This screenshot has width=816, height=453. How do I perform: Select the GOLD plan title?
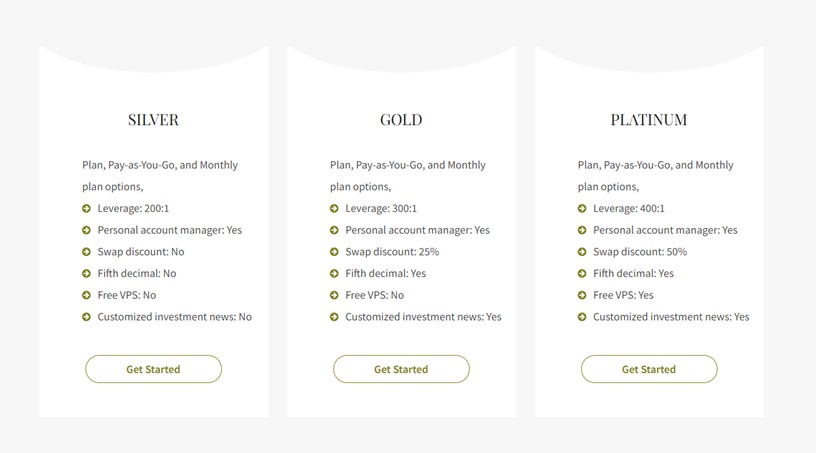401,120
